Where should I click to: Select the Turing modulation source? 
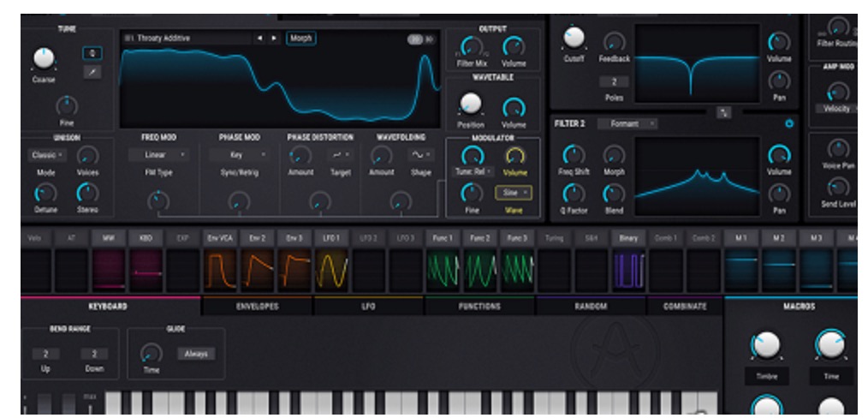tap(554, 239)
